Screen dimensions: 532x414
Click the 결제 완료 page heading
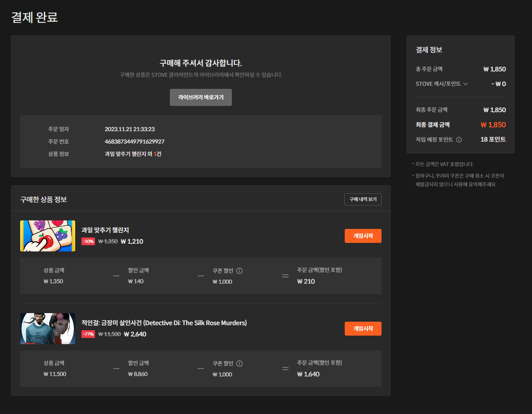[35, 17]
